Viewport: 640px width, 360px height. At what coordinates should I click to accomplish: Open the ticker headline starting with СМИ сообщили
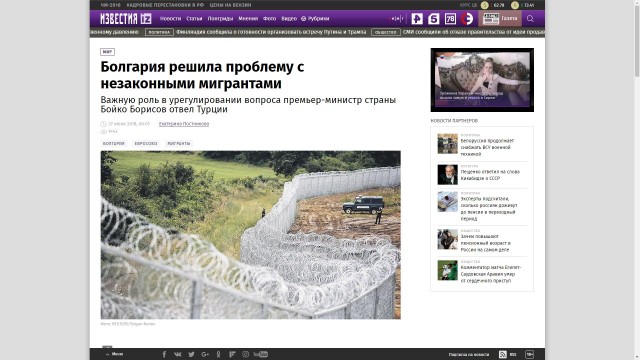tap(473, 32)
